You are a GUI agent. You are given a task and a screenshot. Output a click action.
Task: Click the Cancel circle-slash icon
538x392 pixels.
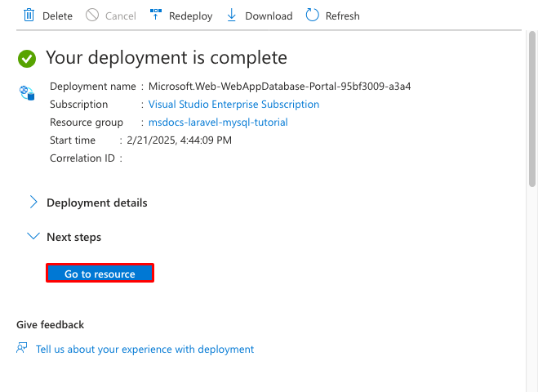92,16
